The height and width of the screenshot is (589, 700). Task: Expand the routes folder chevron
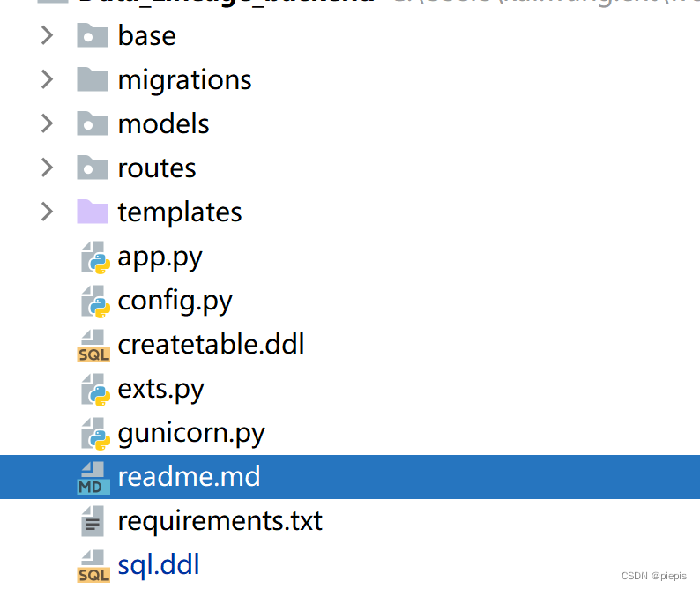47,168
